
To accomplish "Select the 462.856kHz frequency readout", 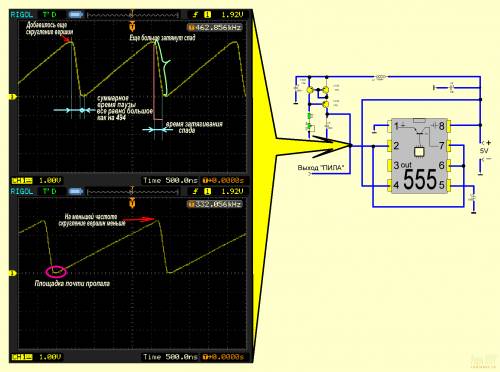I will pos(214,28).
